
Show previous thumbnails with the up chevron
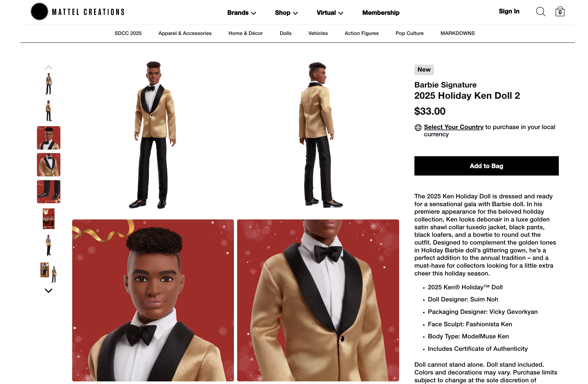[x=49, y=68]
